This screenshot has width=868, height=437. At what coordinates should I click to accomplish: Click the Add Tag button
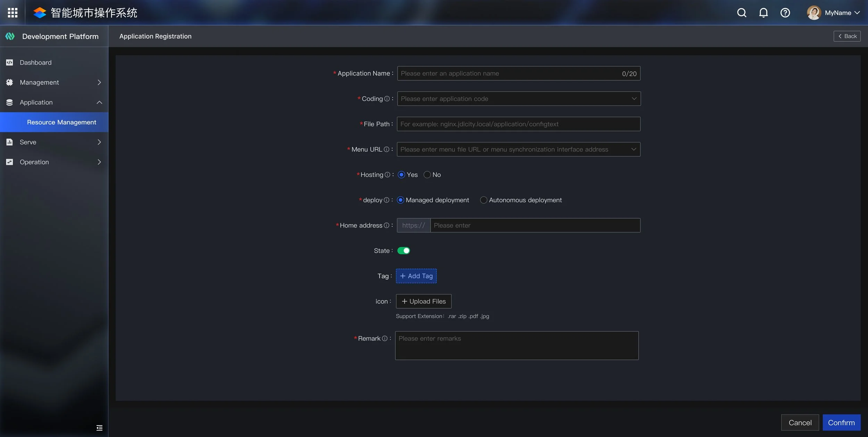click(416, 276)
